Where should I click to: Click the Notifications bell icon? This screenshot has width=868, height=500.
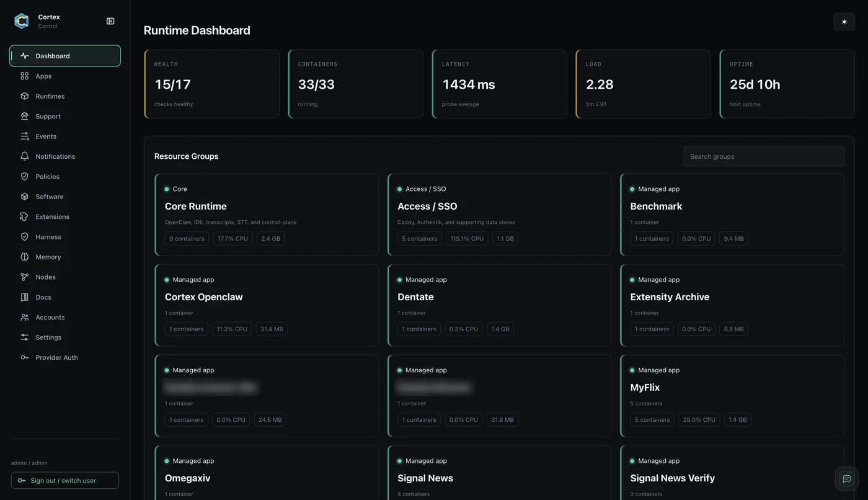pos(25,156)
